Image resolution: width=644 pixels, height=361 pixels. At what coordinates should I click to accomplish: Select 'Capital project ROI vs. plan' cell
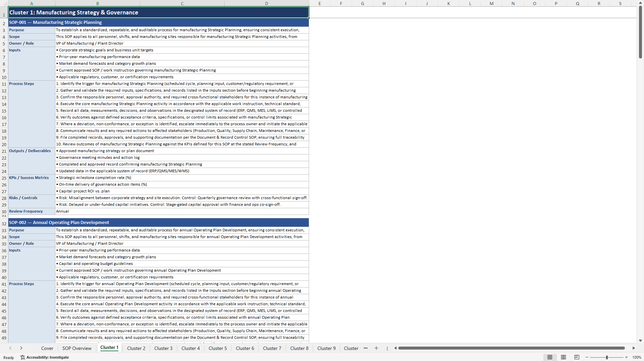click(x=182, y=191)
